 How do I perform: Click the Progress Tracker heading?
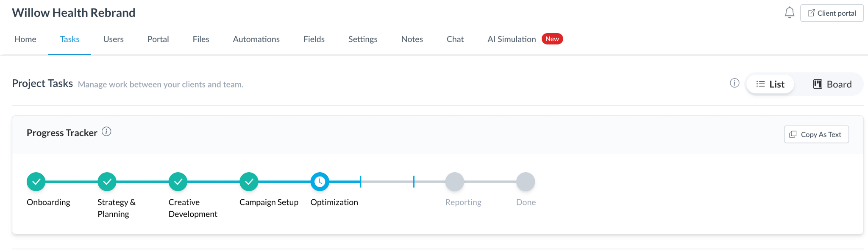coord(62,133)
